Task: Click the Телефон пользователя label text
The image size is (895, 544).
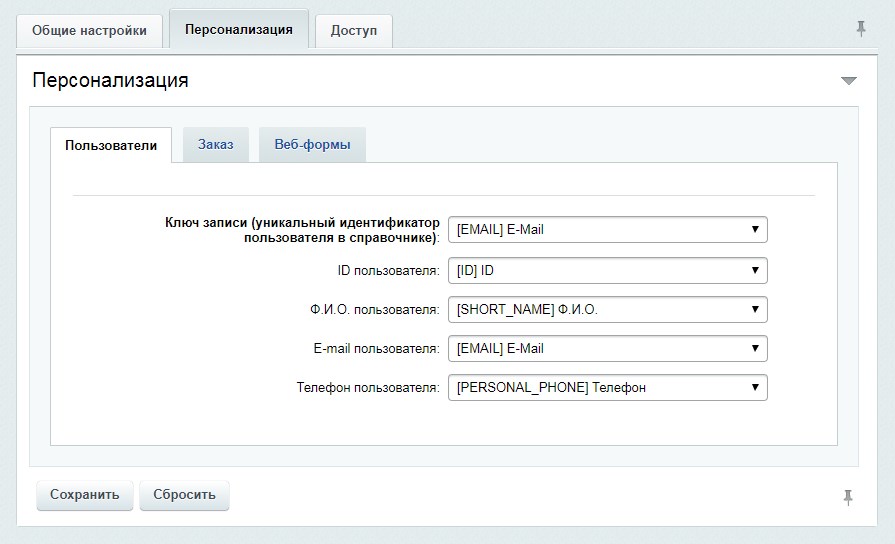Action: tap(368, 388)
